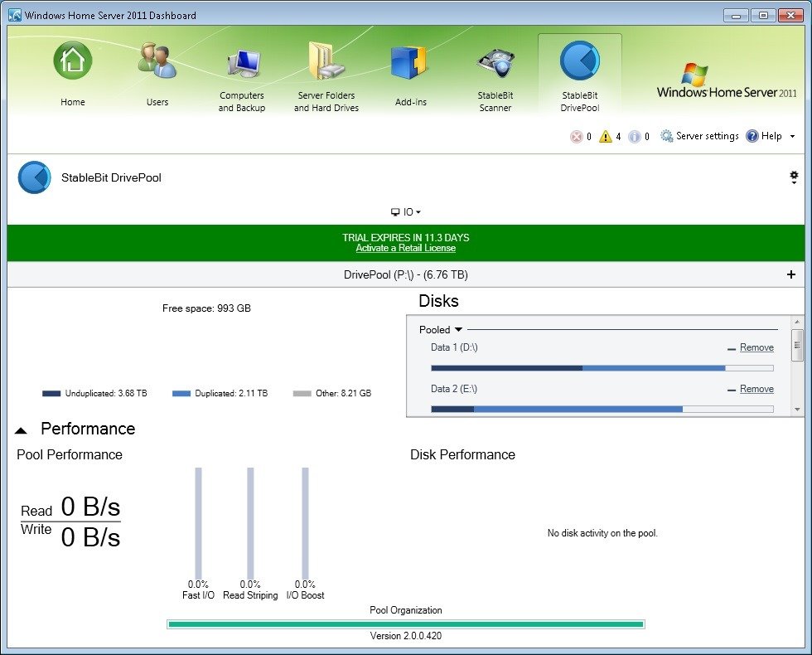This screenshot has height=655, width=812.
Task: Click the Duplicated: 2.11 TB label
Action: pyautogui.click(x=231, y=393)
